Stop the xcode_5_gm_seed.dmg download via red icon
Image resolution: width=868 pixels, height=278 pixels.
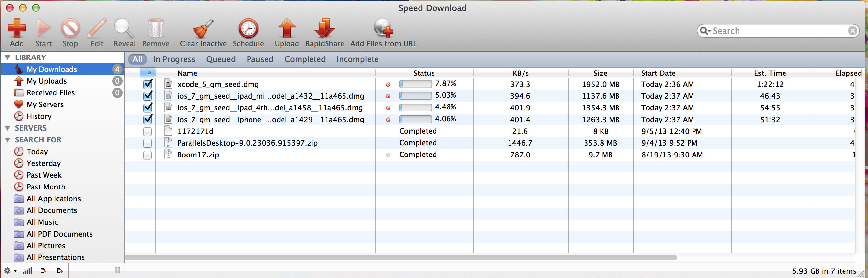(x=388, y=84)
